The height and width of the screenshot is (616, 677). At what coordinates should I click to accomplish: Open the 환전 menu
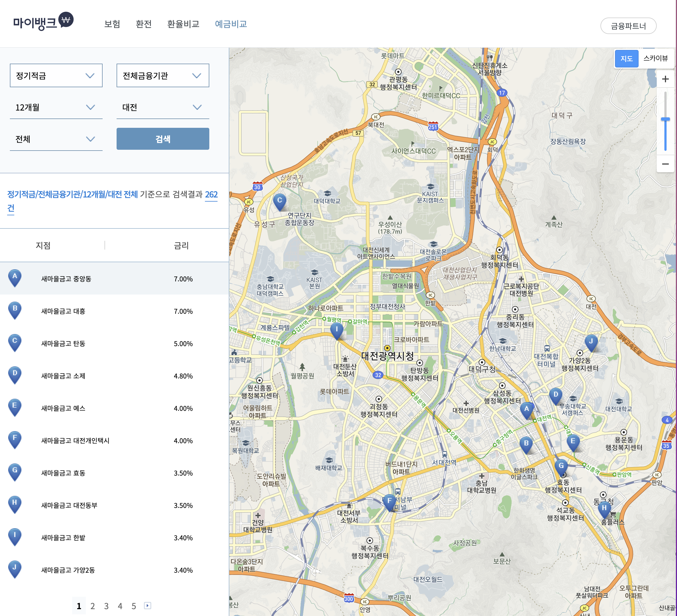pyautogui.click(x=144, y=24)
